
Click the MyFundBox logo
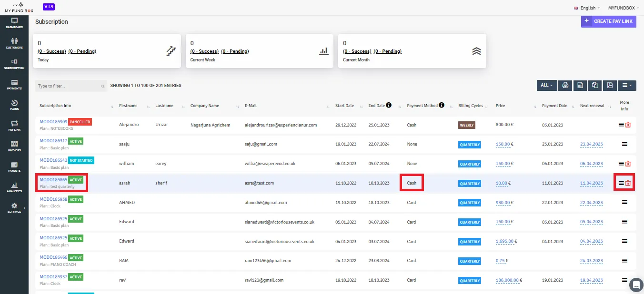coord(19,7)
